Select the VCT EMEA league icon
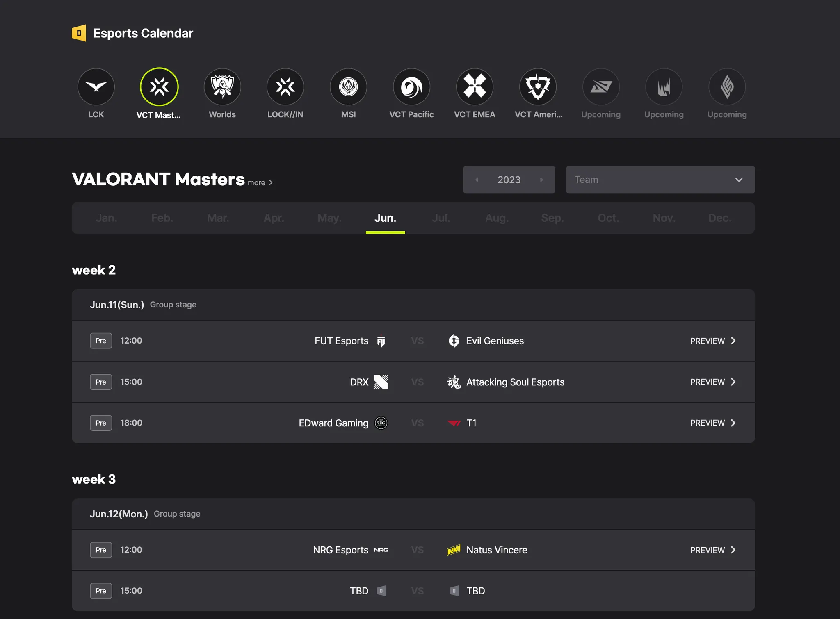Screen dimensions: 840x619 475,87
